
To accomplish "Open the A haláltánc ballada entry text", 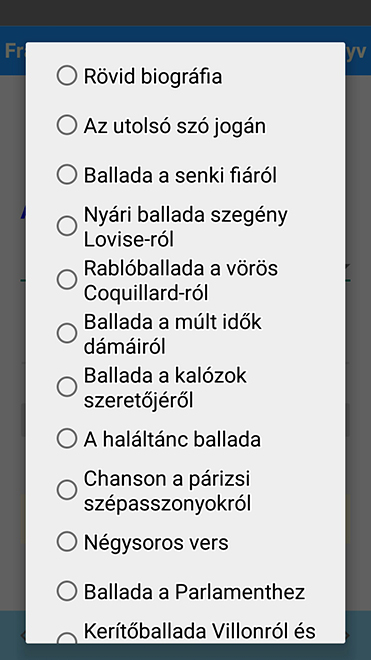I will pyautogui.click(x=172, y=439).
